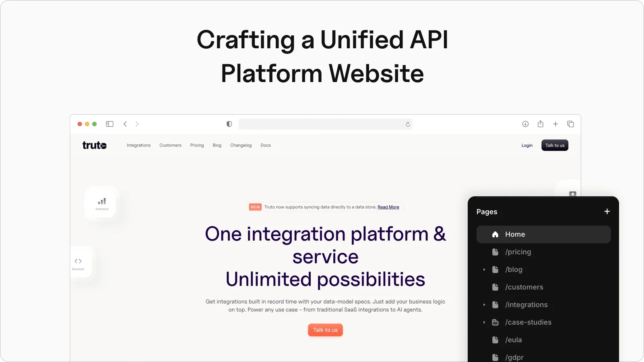Follow the Read More announcement link
This screenshot has height=362, width=644.
click(x=388, y=207)
